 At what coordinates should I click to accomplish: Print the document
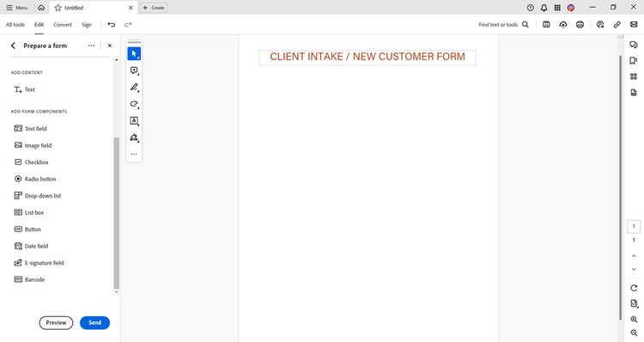[x=580, y=25]
